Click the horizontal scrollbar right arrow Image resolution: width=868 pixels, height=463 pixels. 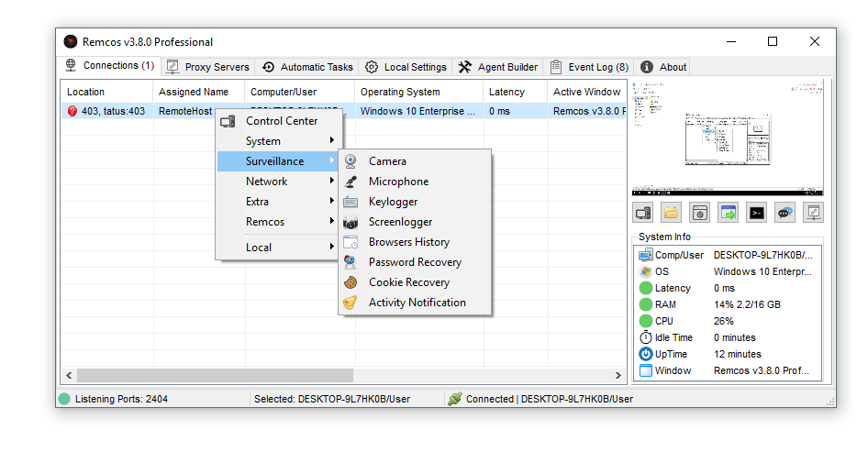[x=618, y=376]
